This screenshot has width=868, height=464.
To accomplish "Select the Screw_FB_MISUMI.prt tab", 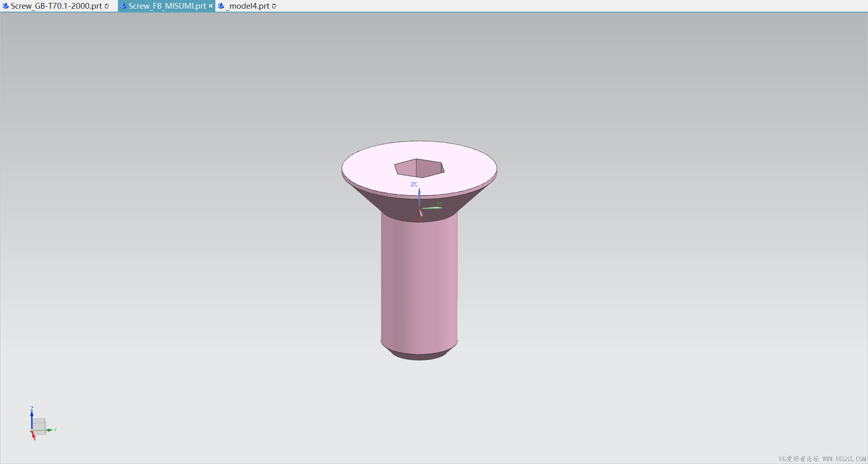I will pyautogui.click(x=167, y=6).
